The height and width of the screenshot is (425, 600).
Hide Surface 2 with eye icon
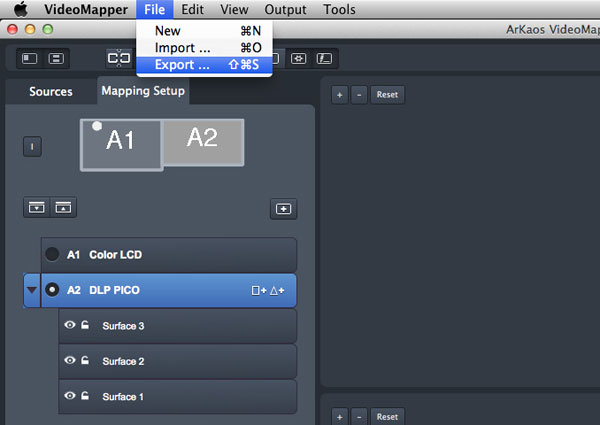pos(70,360)
